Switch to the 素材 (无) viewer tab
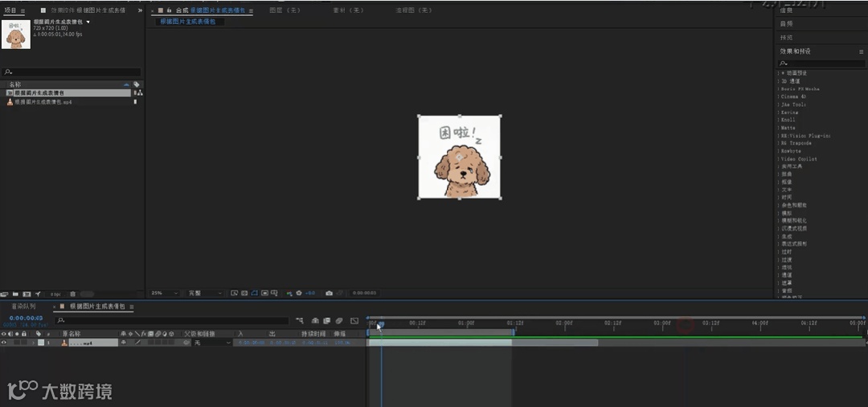 tap(348, 10)
